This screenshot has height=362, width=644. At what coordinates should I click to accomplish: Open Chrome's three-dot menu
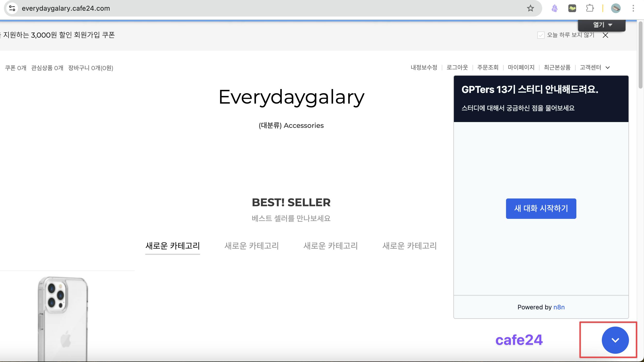point(633,8)
